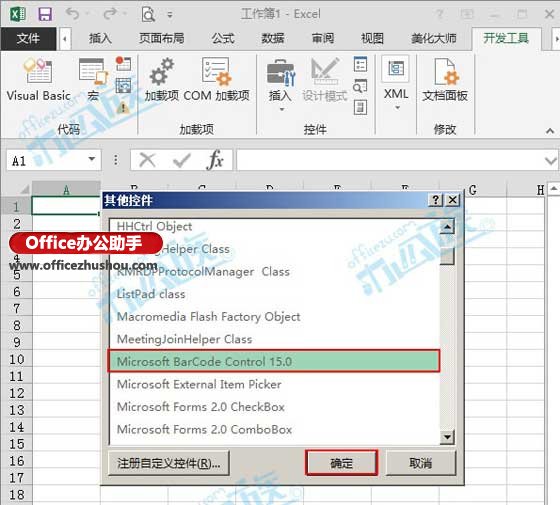The width and height of the screenshot is (560, 505).
Task: Select column G header
Action: coord(473,190)
